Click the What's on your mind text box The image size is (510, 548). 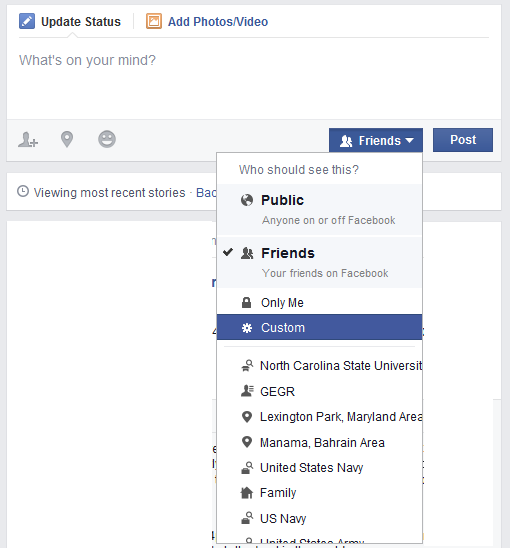(x=254, y=79)
